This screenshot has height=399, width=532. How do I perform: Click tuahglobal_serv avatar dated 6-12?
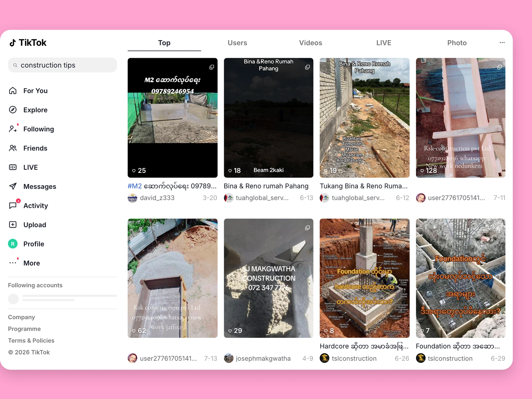point(325,198)
